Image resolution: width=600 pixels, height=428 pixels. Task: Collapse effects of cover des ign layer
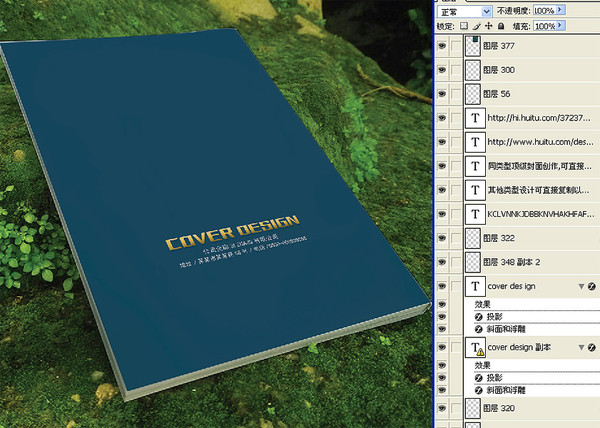pyautogui.click(x=581, y=286)
